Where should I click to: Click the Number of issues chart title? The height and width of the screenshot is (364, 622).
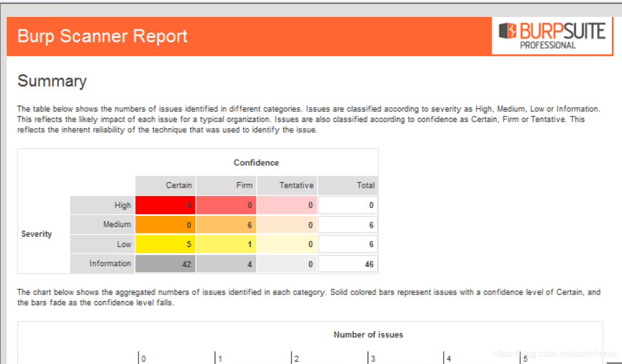click(x=368, y=335)
